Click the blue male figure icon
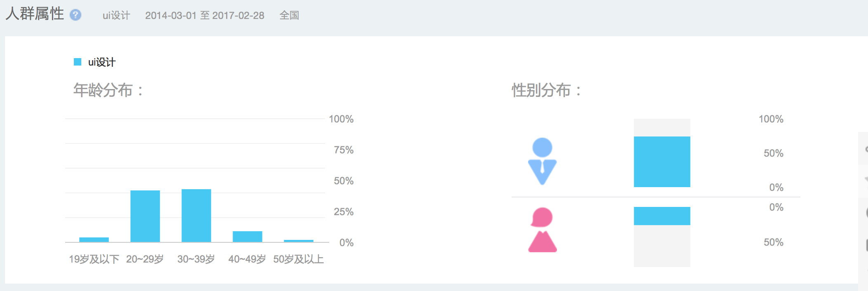This screenshot has height=291, width=868. tap(542, 161)
